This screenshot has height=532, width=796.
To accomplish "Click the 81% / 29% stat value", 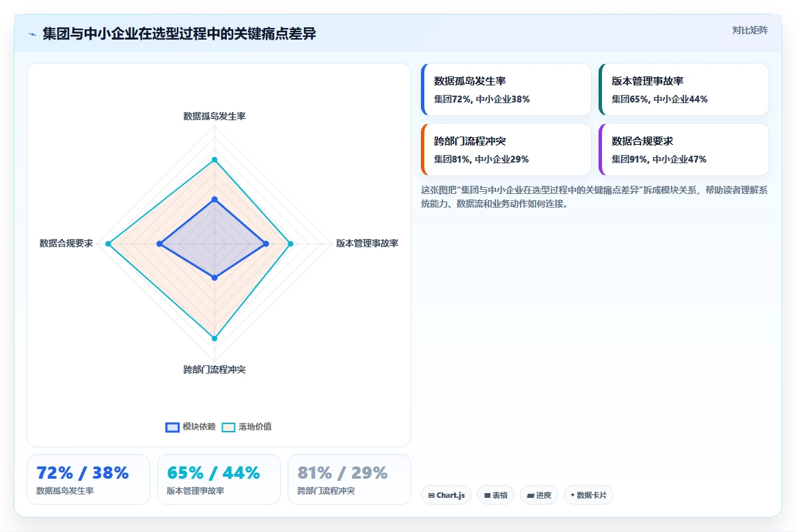I will (x=343, y=473).
